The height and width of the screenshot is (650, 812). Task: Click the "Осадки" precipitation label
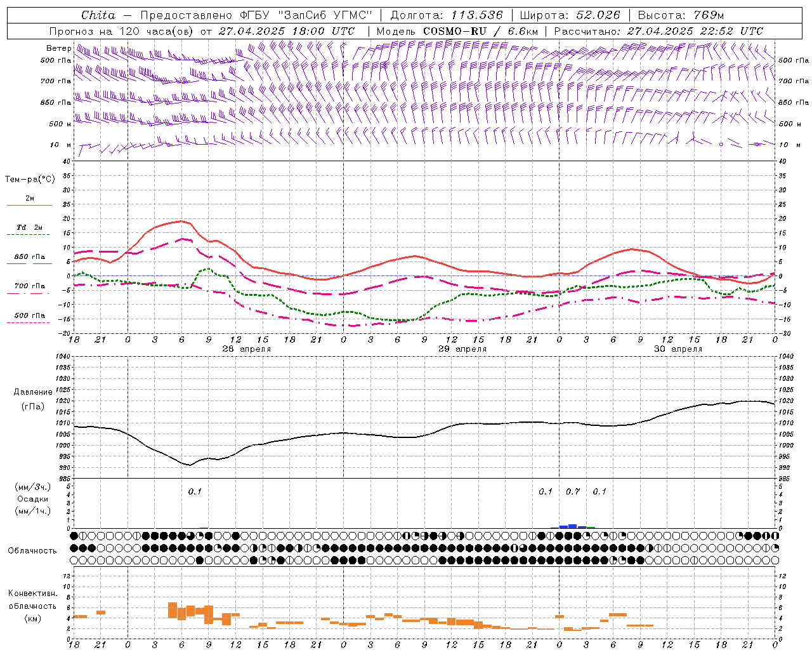click(33, 500)
